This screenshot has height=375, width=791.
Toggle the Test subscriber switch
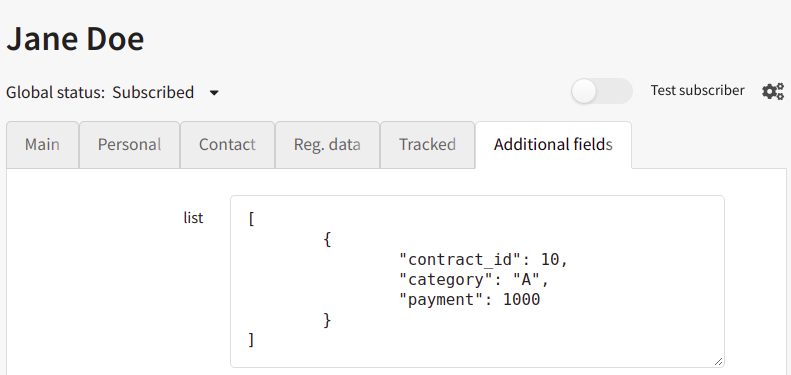pos(601,91)
